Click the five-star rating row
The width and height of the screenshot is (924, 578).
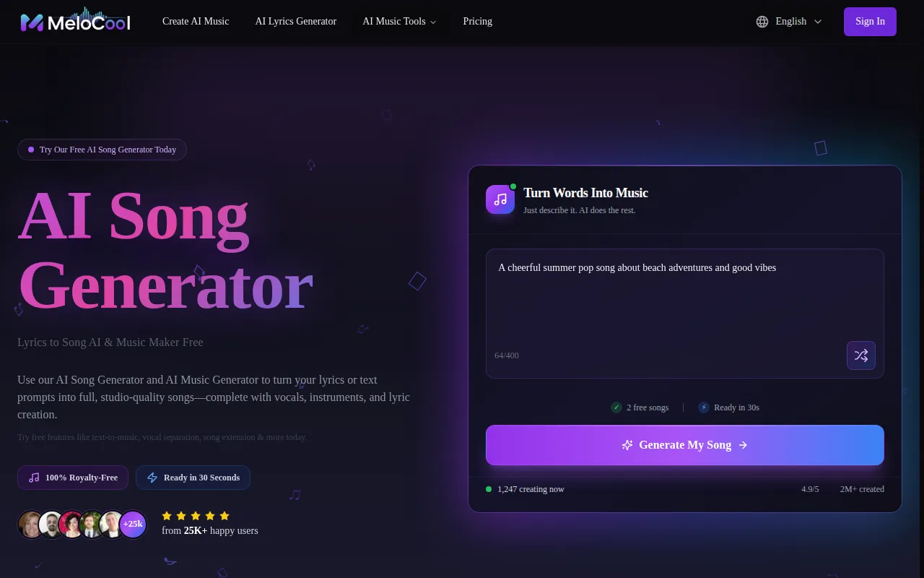tap(196, 516)
